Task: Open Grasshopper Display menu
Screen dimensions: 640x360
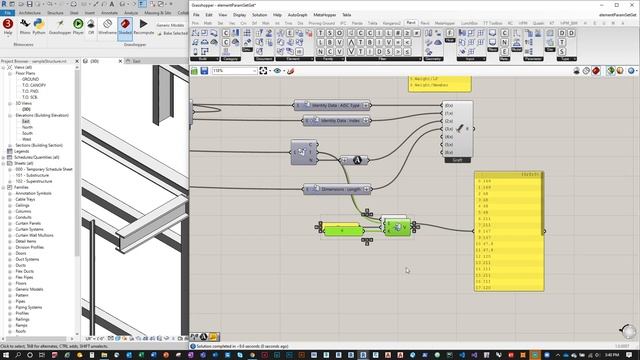Action: coord(239,15)
